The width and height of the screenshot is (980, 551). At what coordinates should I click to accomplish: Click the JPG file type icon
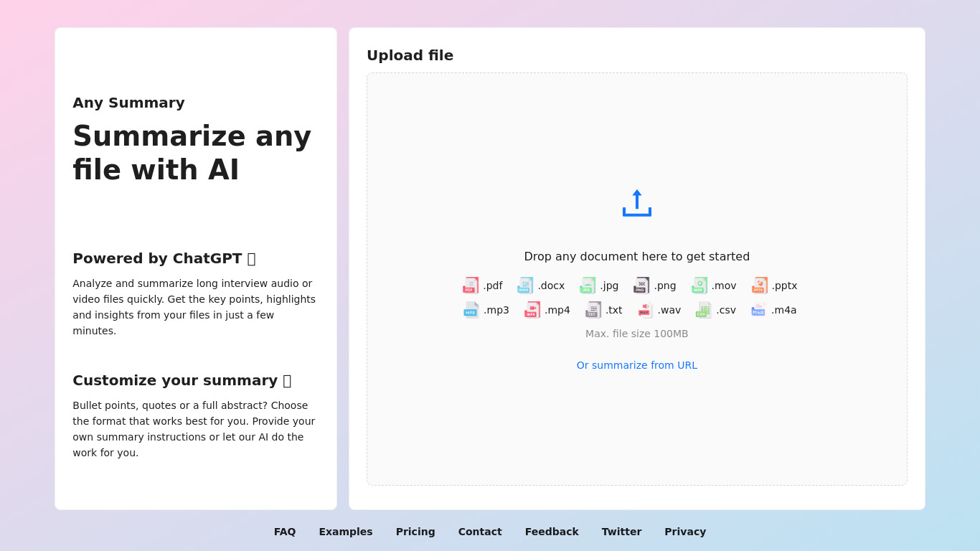coord(588,286)
